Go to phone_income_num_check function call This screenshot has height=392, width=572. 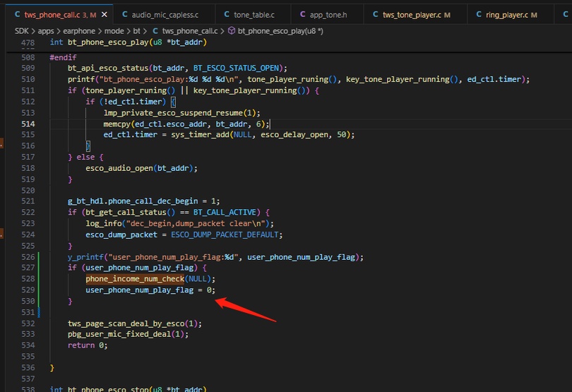(135, 279)
